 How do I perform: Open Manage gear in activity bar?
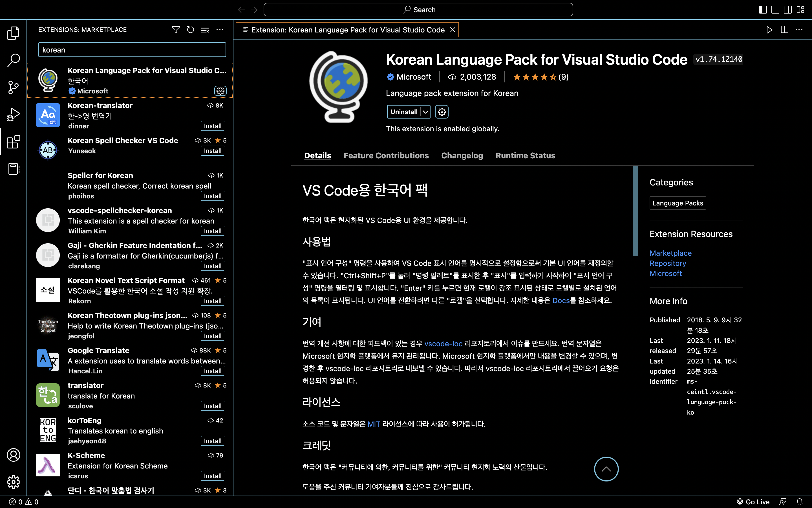coord(14,482)
